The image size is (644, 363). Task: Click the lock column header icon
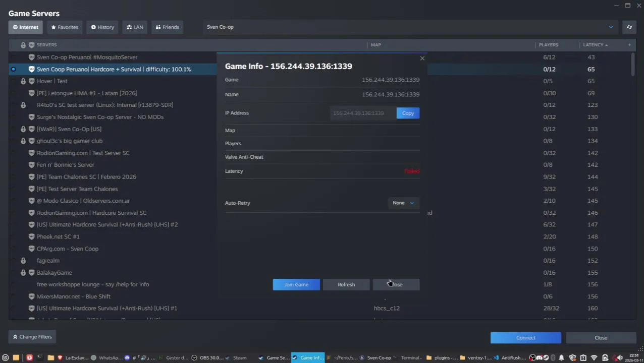tap(23, 45)
